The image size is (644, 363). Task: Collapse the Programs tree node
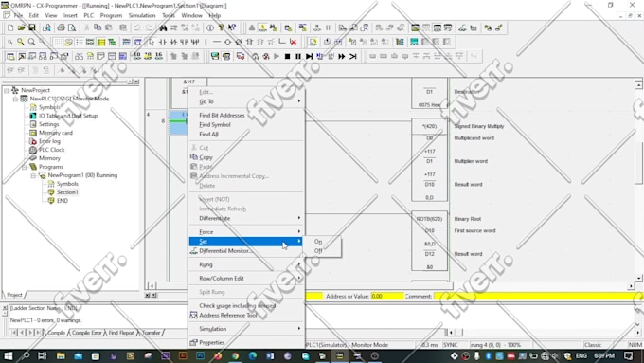click(25, 167)
